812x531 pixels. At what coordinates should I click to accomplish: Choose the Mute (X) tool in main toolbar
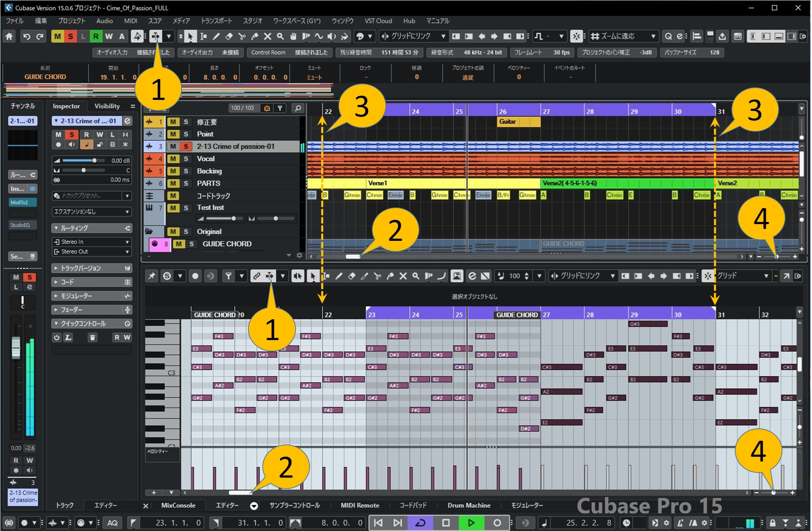(x=267, y=36)
